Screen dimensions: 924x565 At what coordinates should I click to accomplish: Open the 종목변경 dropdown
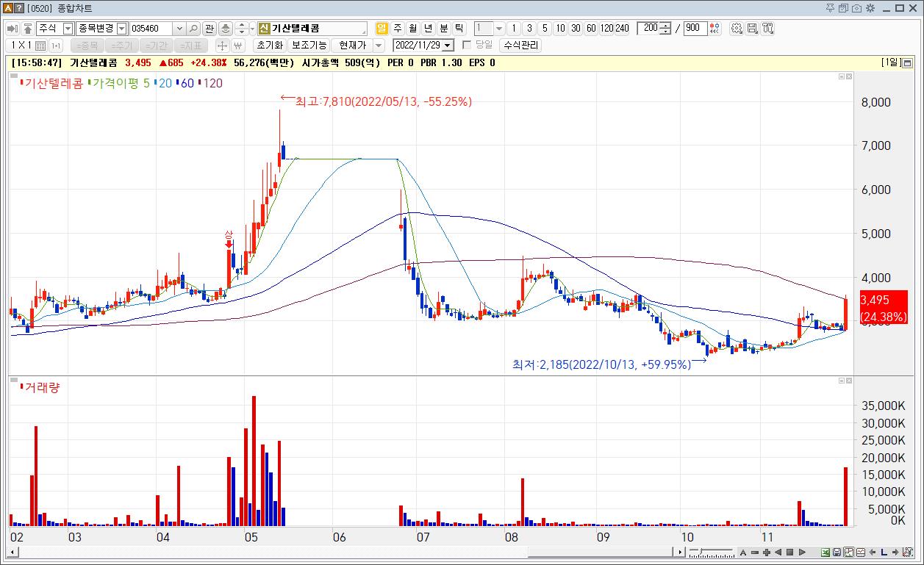pyautogui.click(x=122, y=28)
